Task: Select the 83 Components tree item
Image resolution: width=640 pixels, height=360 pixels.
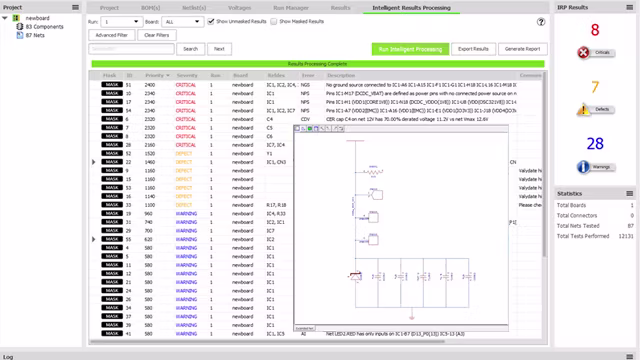Action: click(x=44, y=27)
